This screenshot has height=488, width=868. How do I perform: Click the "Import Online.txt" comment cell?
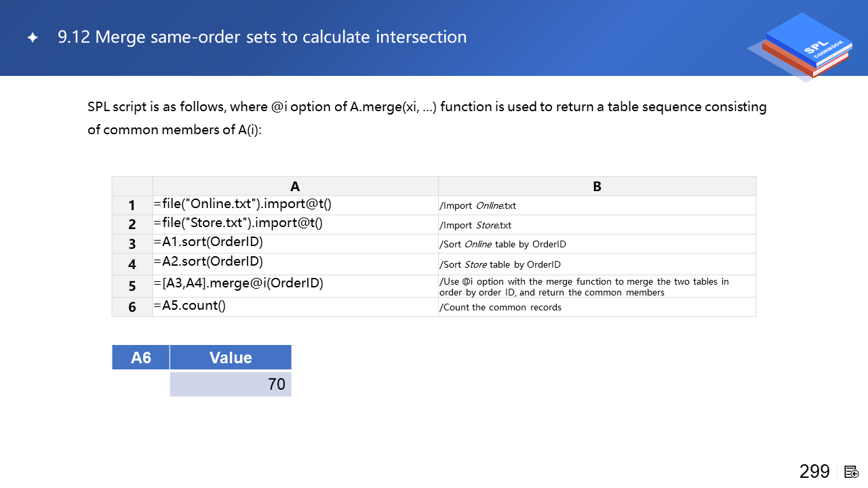(x=478, y=205)
